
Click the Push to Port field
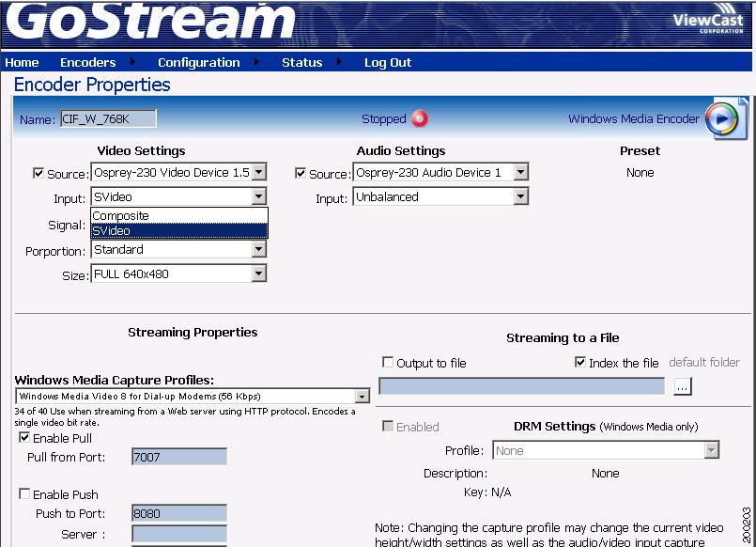point(178,513)
